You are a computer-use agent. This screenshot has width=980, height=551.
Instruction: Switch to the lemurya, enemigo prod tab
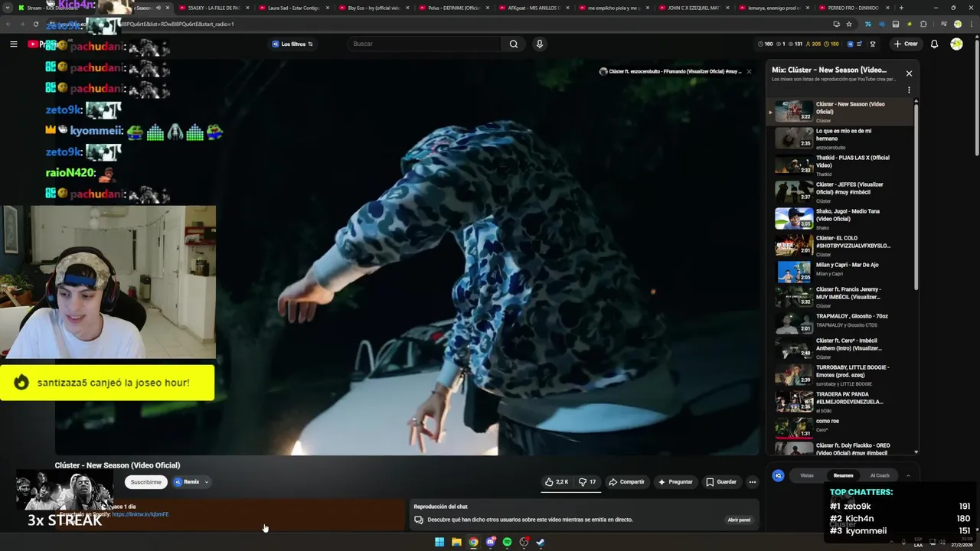click(773, 8)
